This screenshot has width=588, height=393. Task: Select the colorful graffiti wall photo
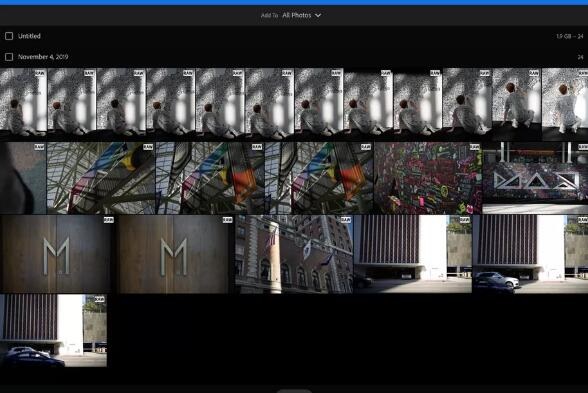point(428,178)
